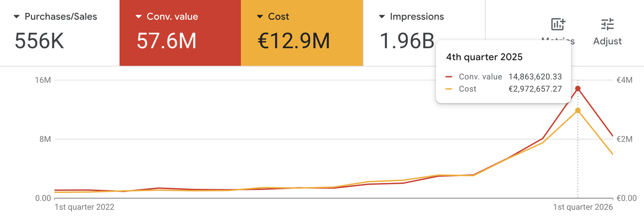
Task: Click yellow Cost legend dash in tooltip
Action: (449, 89)
